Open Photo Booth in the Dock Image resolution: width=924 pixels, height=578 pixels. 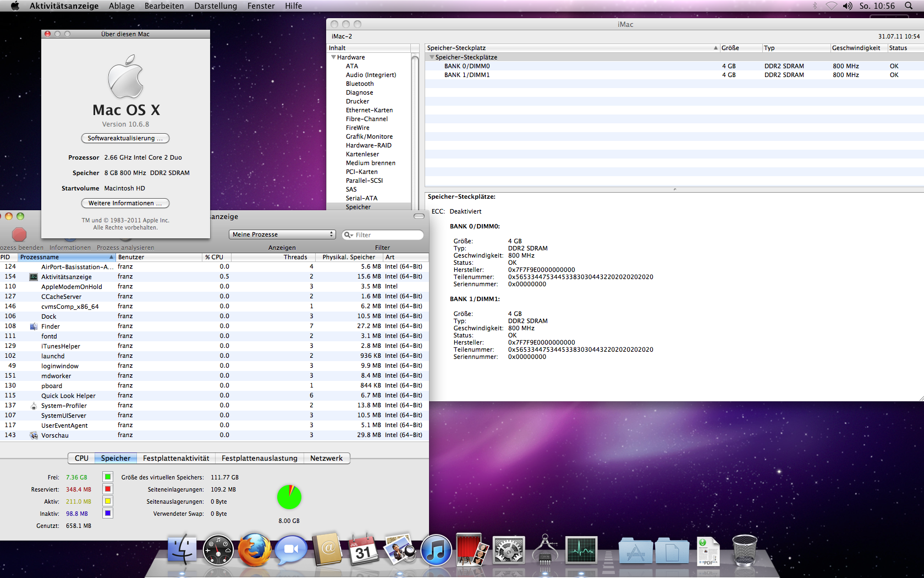tap(471, 550)
